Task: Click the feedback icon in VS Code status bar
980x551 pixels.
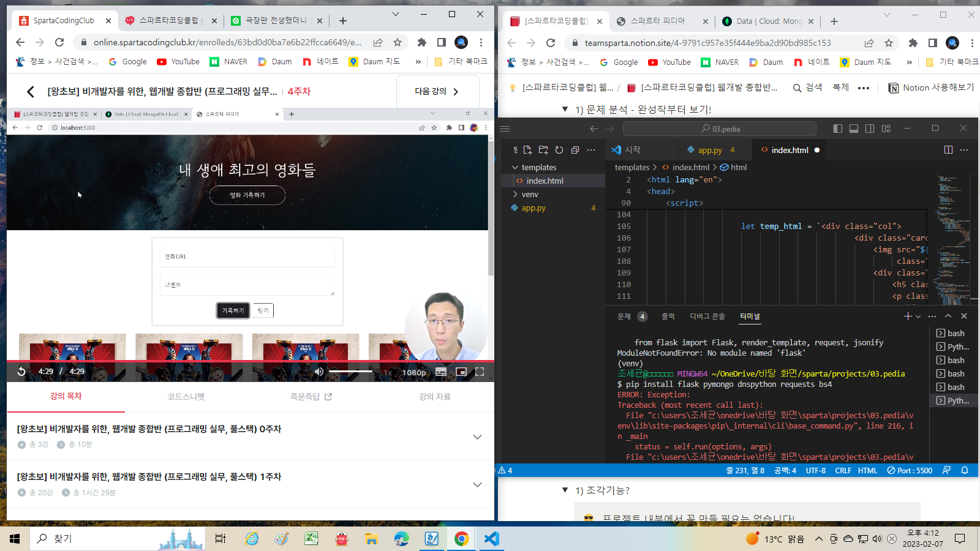Action: click(x=947, y=471)
